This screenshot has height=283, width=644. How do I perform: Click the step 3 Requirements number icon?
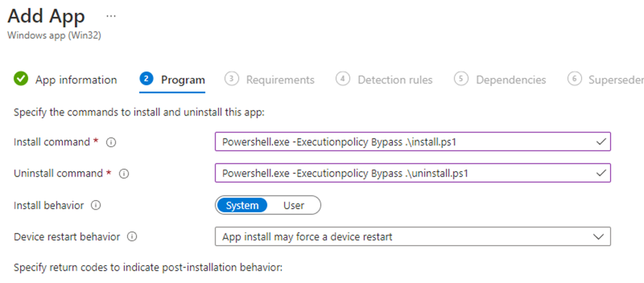[x=232, y=79]
